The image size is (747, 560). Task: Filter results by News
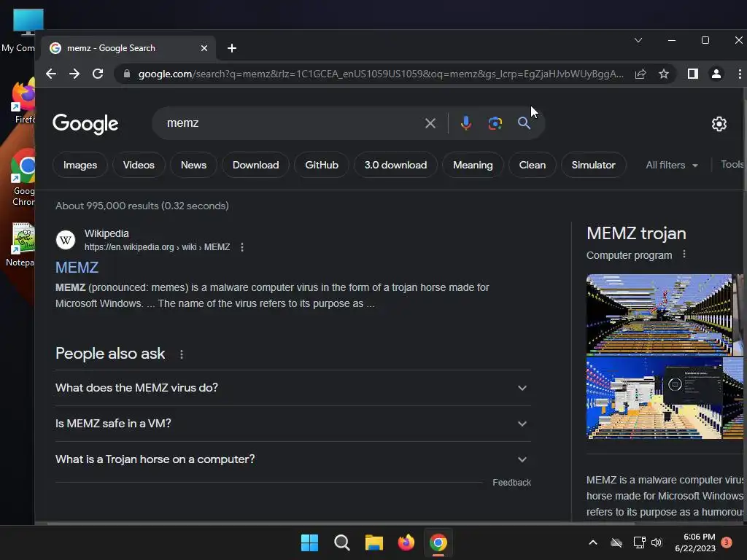tap(193, 165)
